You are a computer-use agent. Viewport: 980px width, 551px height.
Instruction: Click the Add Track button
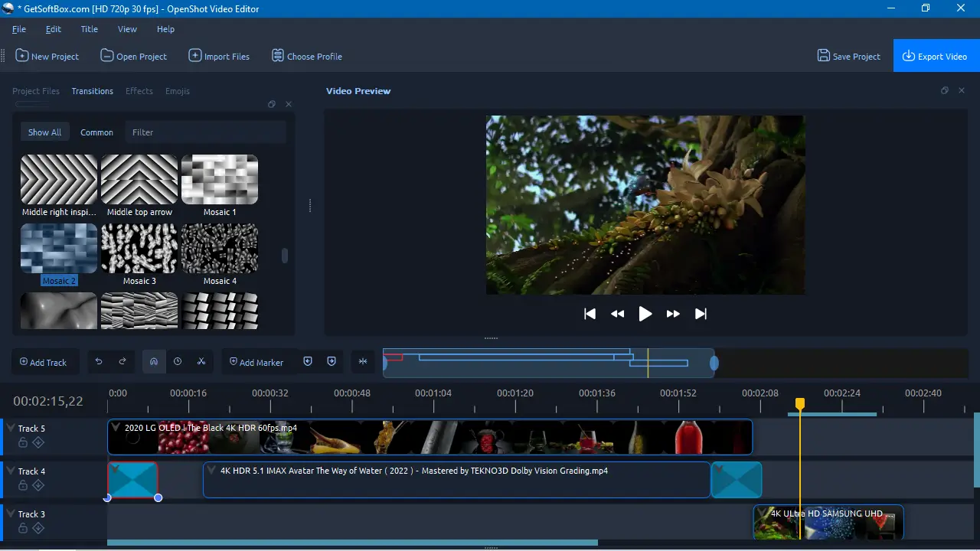44,362
